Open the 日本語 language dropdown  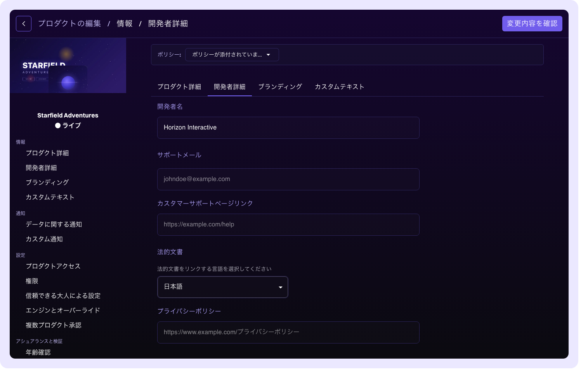(223, 287)
